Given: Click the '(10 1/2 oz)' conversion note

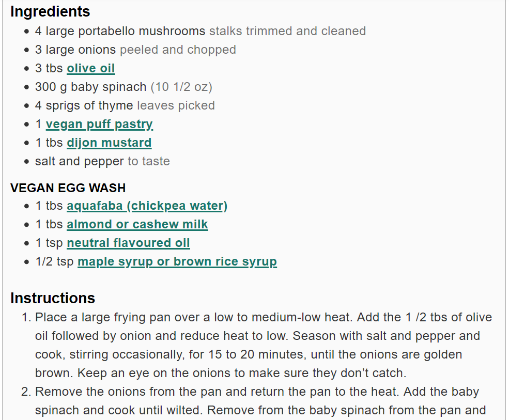Looking at the screenshot, I should [181, 87].
